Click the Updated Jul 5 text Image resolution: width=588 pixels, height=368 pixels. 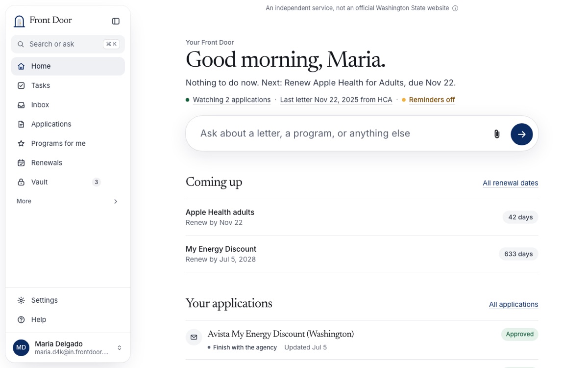(x=305, y=347)
